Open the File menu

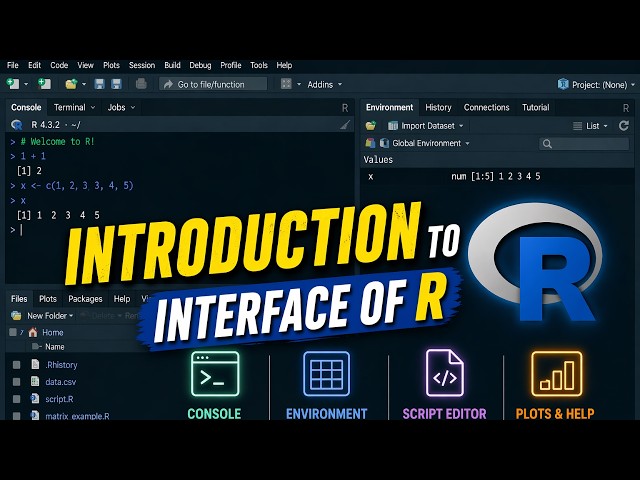click(13, 65)
